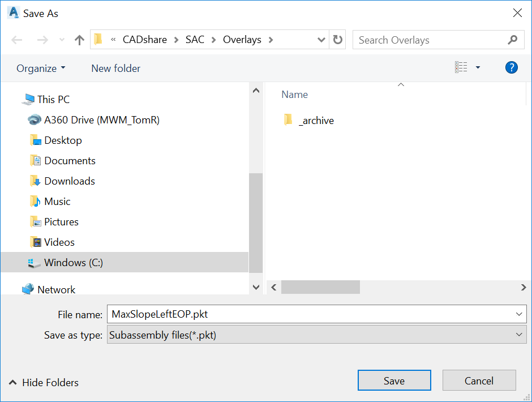Click the search magnifier icon
Image resolution: width=532 pixels, height=402 pixels.
[512, 40]
